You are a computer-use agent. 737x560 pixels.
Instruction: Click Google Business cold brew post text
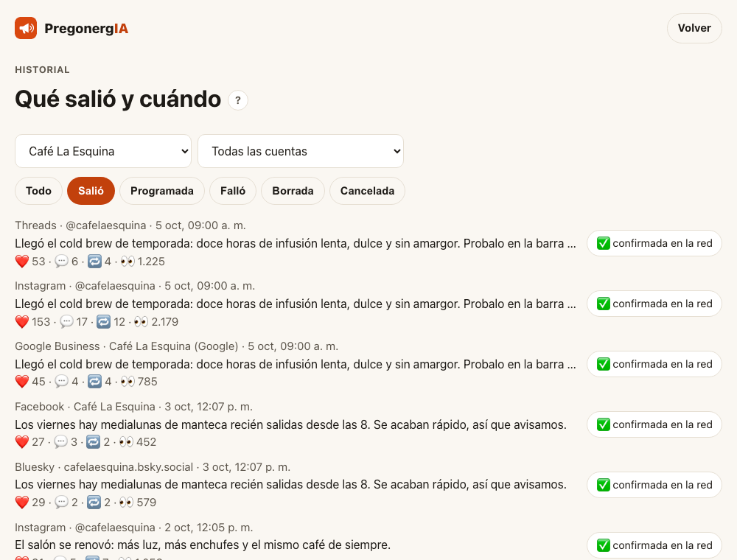point(296,364)
